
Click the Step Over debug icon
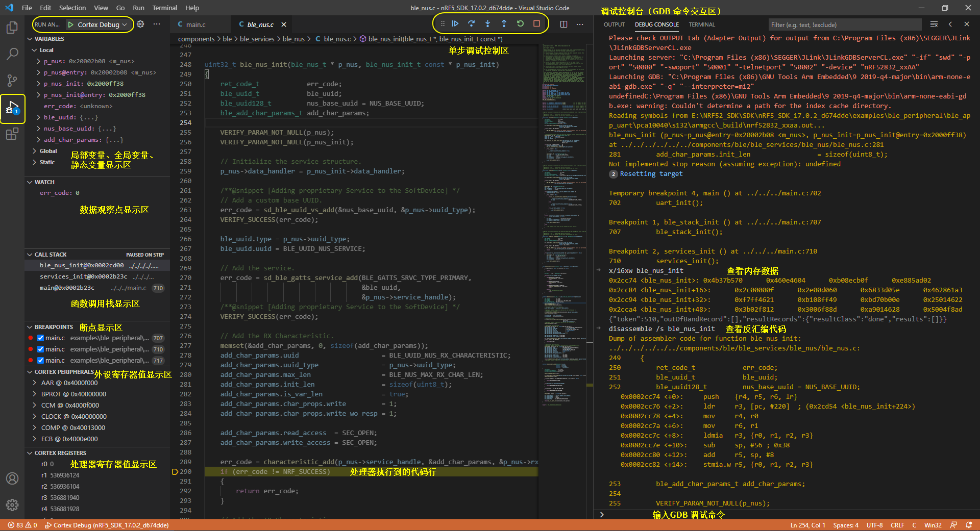pos(471,23)
